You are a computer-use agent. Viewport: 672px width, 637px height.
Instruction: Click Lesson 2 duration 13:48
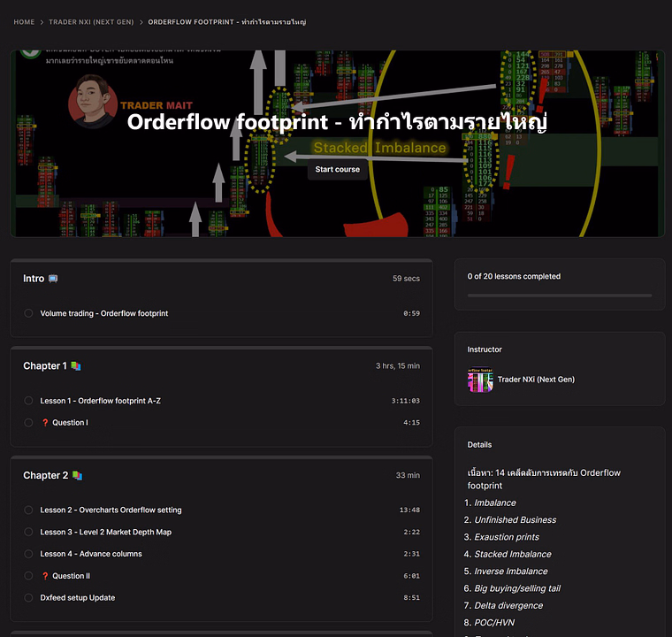409,510
